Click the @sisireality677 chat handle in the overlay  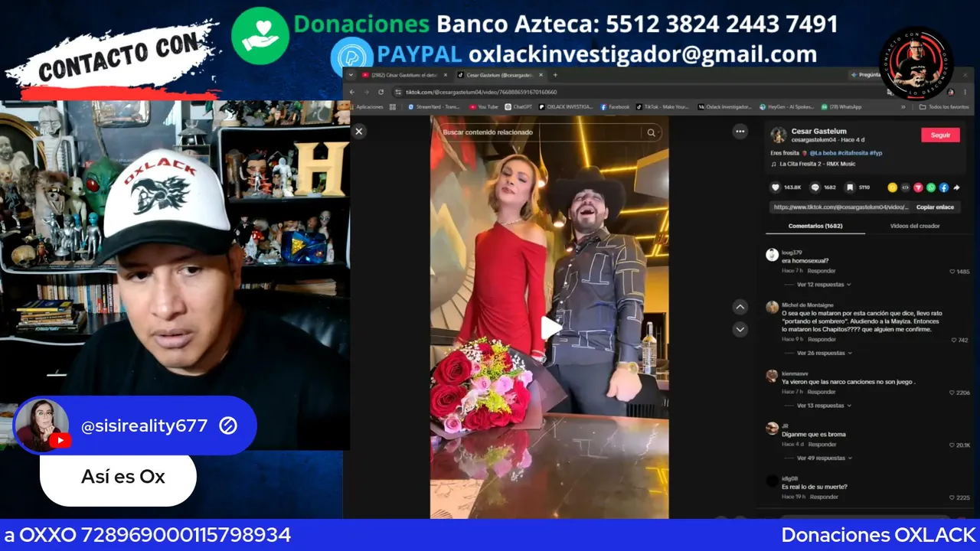(144, 426)
